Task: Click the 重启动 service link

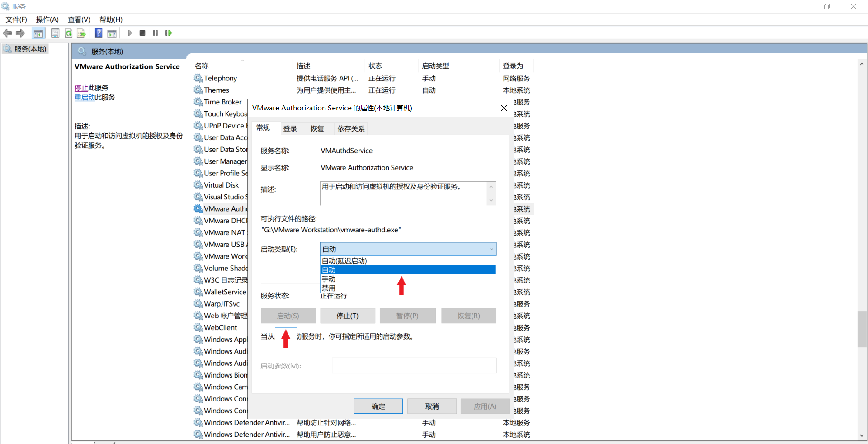Action: tap(85, 97)
